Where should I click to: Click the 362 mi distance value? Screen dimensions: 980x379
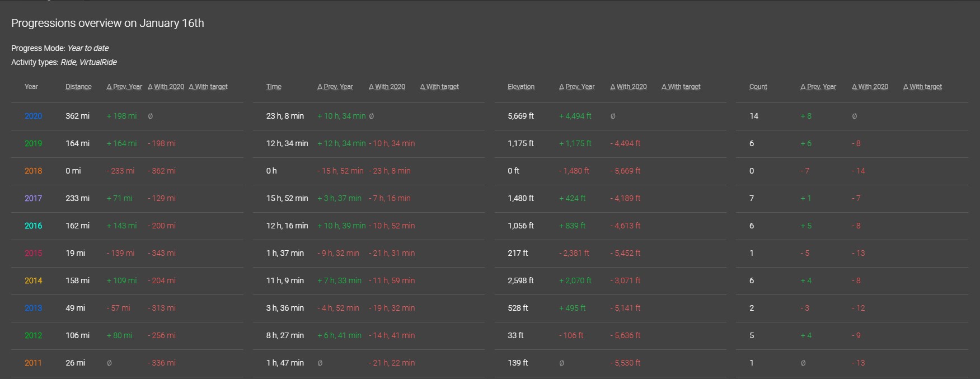[x=77, y=116]
